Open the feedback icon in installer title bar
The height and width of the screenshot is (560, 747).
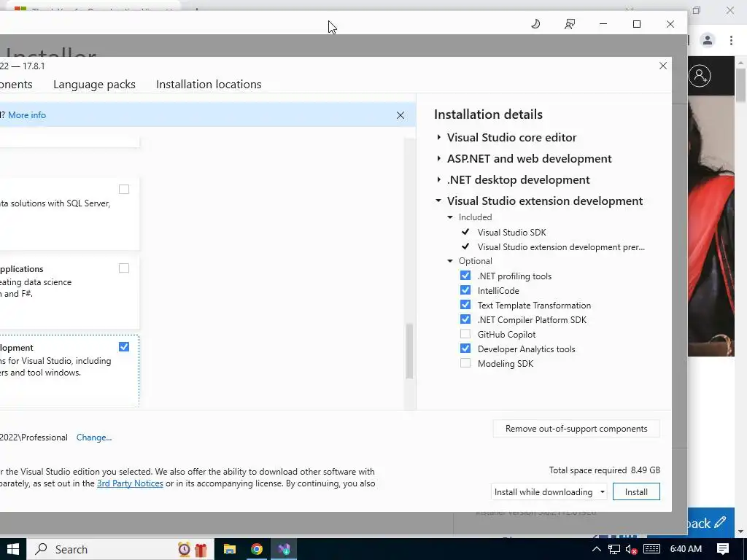[x=569, y=24]
